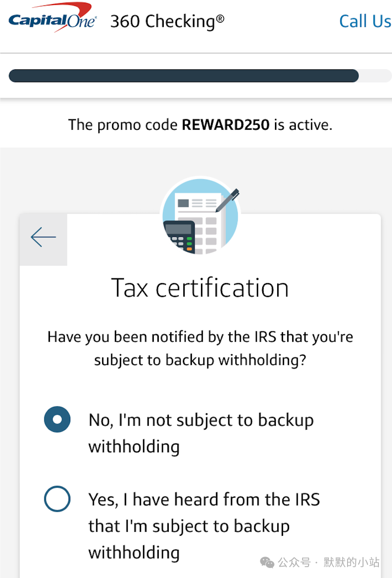Click the REWARD250 promo code text
This screenshot has height=578, width=392.
(226, 124)
